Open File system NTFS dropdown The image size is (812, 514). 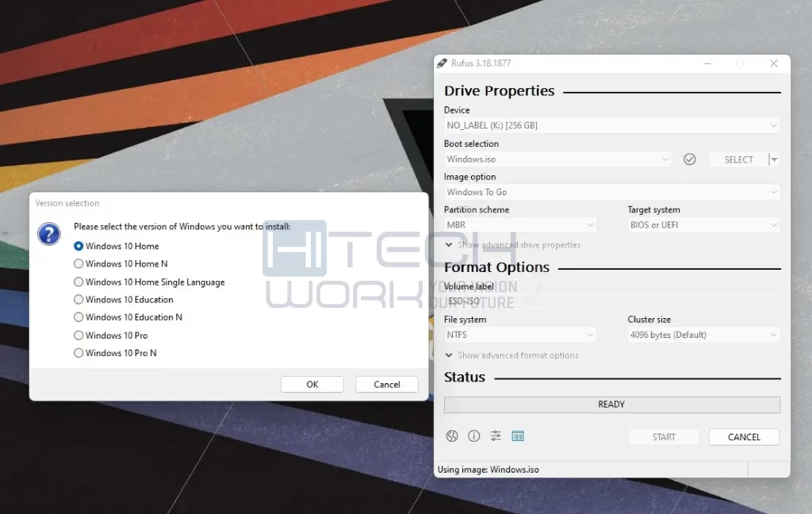pyautogui.click(x=520, y=335)
